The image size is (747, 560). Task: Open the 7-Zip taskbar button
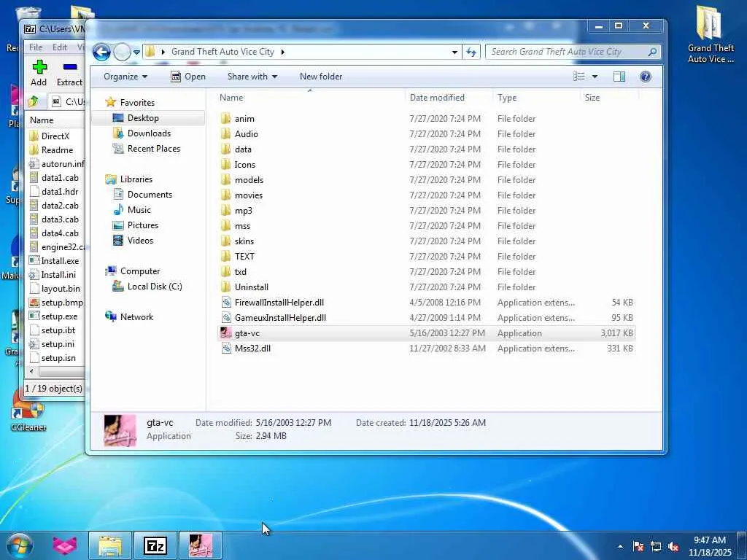click(155, 546)
